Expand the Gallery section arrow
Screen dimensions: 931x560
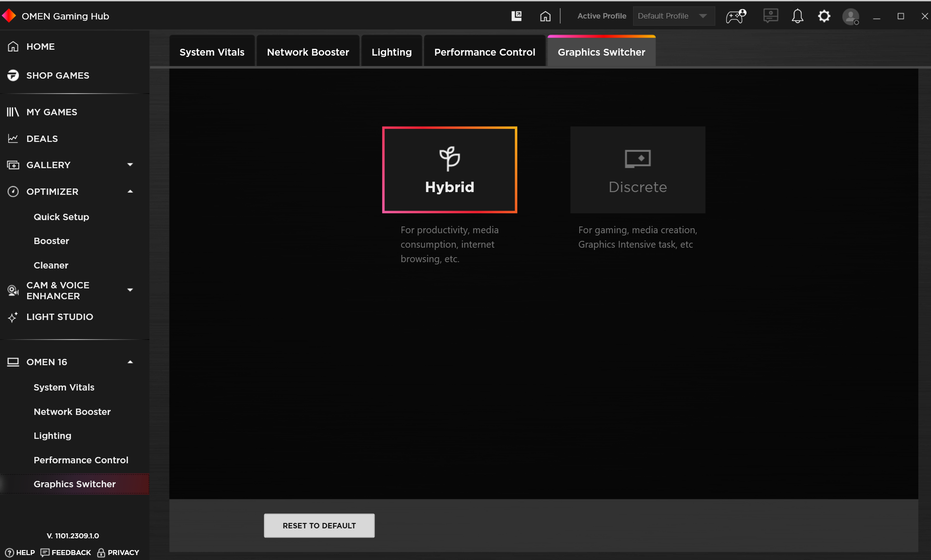pos(130,165)
